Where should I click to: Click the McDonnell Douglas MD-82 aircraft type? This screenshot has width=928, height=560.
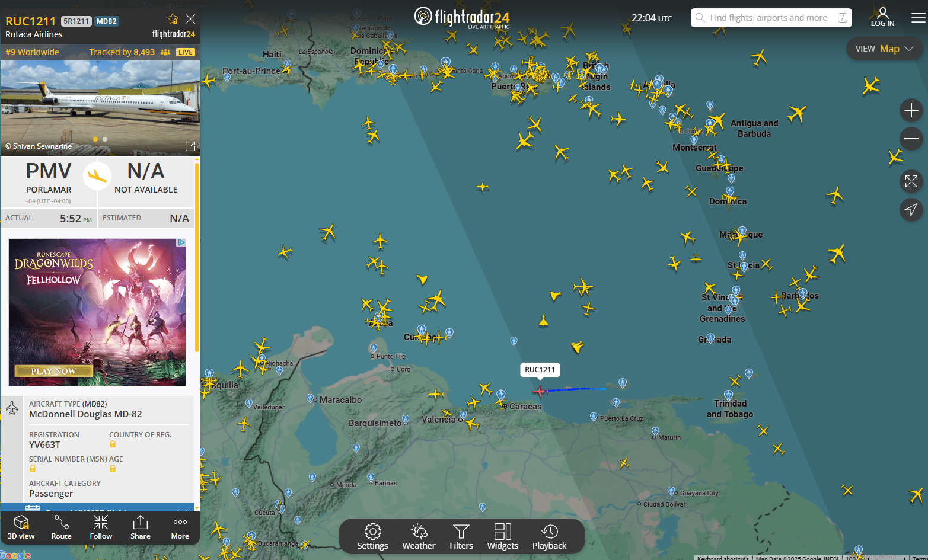click(85, 414)
